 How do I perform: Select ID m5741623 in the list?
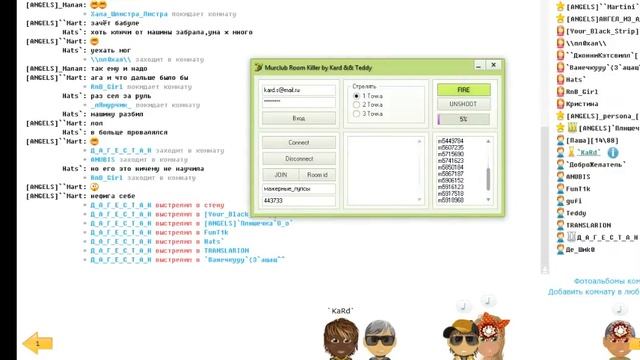(x=451, y=161)
